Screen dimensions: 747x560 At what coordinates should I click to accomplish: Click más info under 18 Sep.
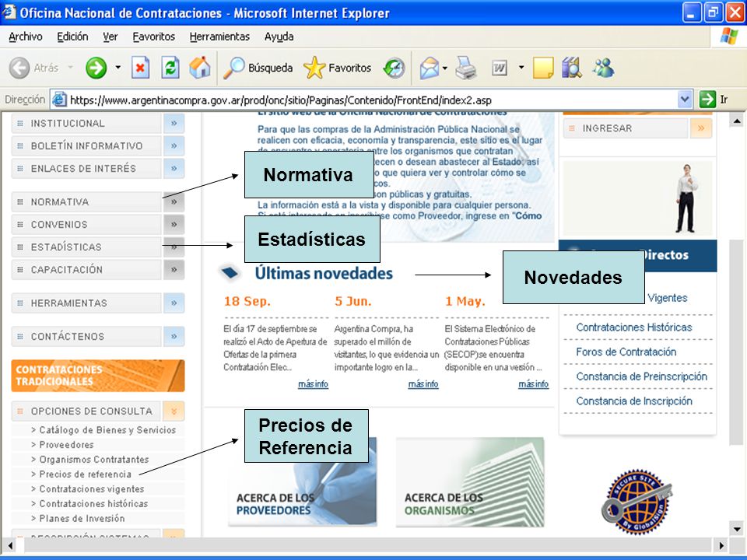point(313,383)
